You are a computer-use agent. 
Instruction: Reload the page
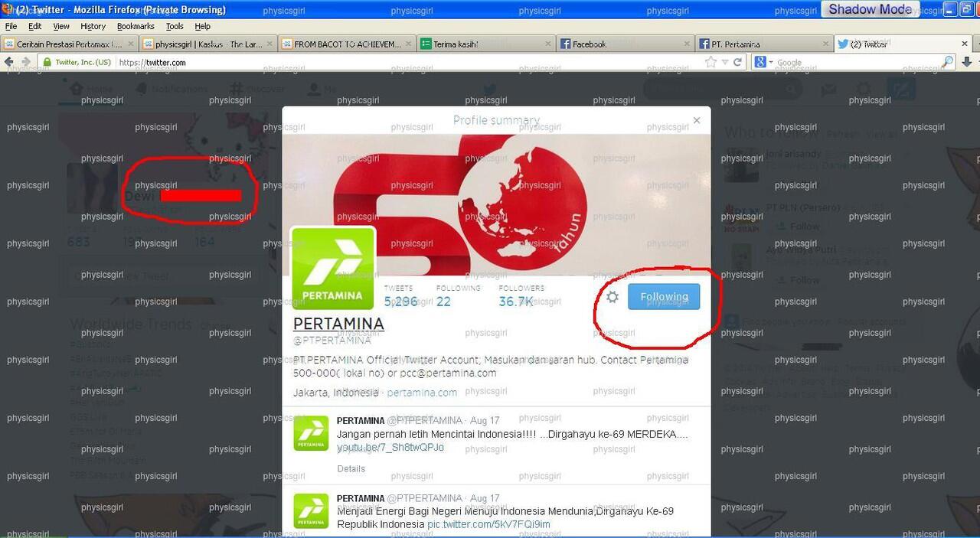click(x=737, y=62)
